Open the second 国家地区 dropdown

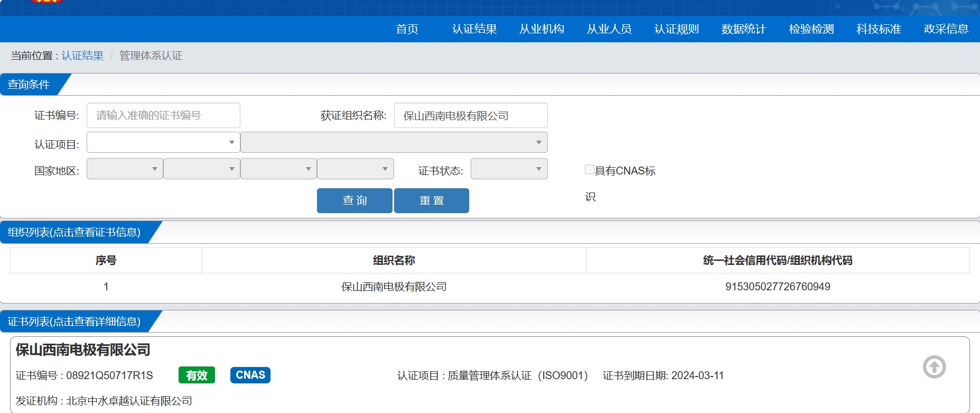coord(202,169)
